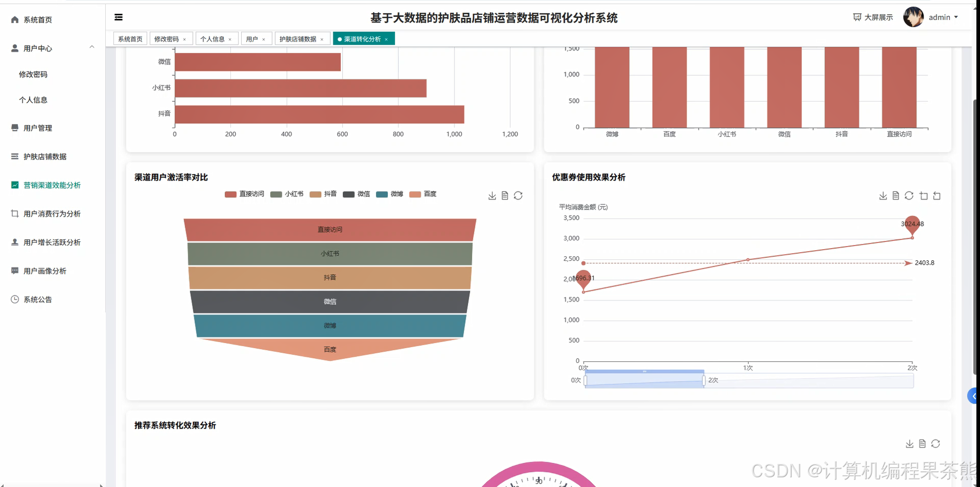Restore the 推荐系统转化效果分析 chart
980x487 pixels.
(x=936, y=444)
